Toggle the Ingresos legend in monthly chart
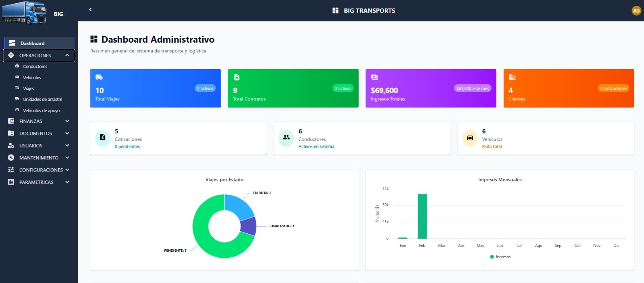This screenshot has width=644, height=283. [500, 257]
